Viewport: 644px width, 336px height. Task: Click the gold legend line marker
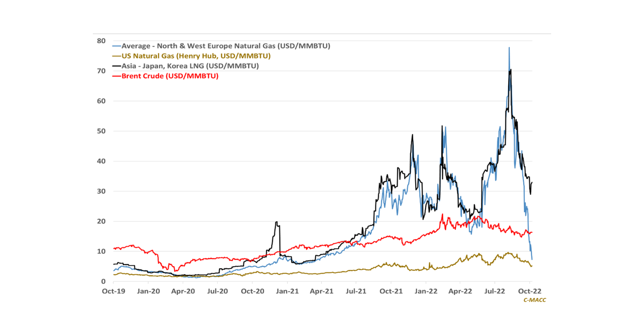tap(117, 56)
